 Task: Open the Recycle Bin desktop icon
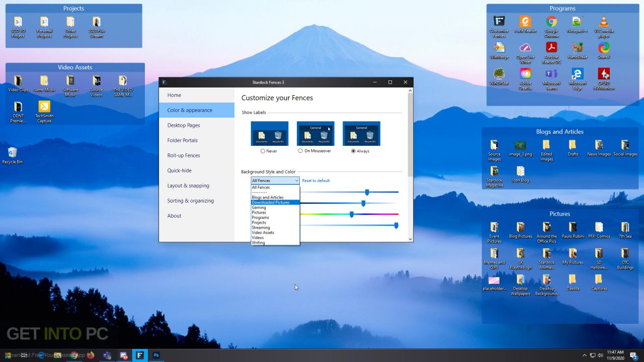12,152
